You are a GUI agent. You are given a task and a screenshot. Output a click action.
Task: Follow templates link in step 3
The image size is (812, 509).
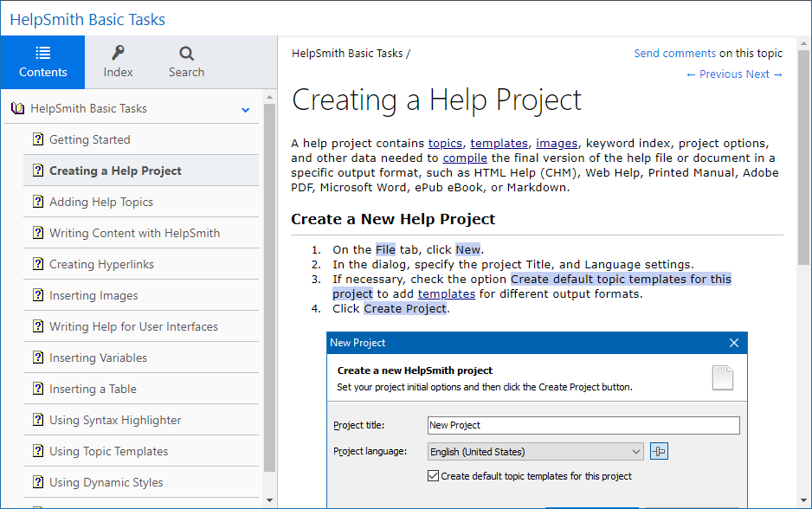[446, 294]
